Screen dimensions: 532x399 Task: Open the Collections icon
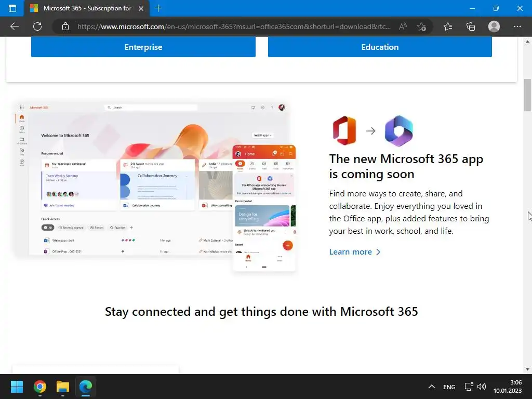(471, 26)
